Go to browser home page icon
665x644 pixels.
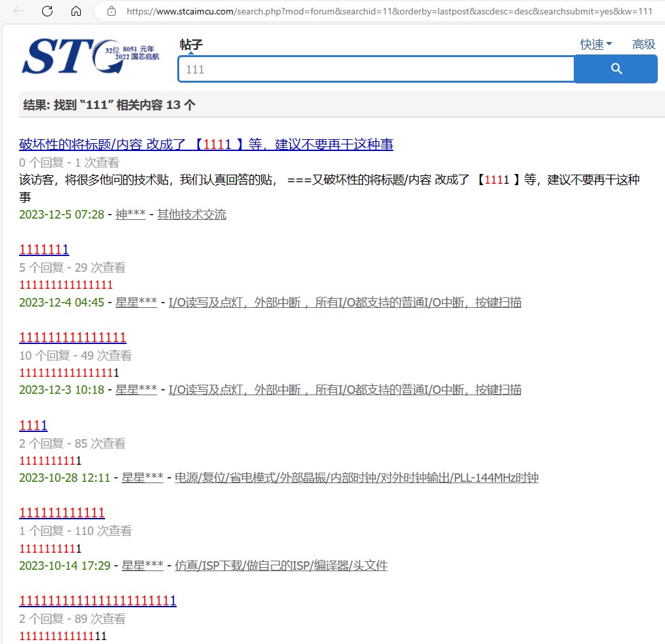pos(76,11)
